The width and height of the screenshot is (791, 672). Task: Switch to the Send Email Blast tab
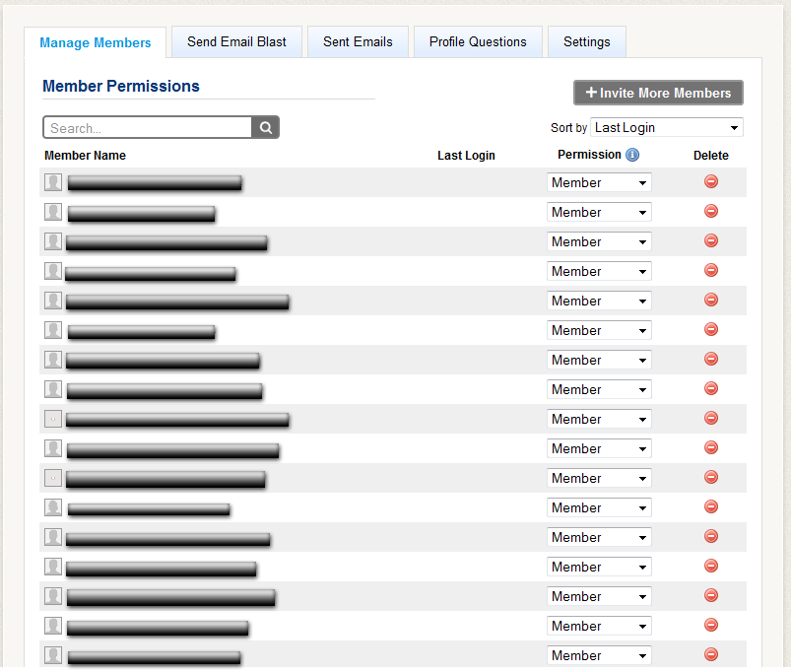(236, 42)
